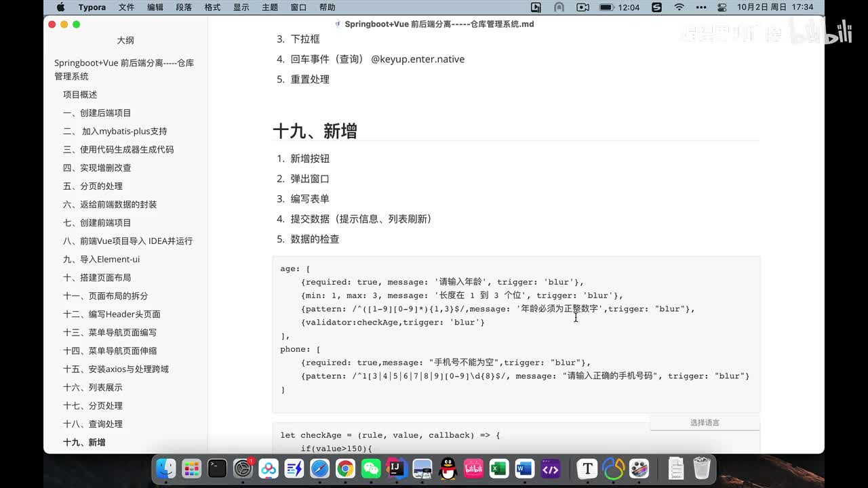Jump to 二、加入mybatis-plus支持 heading
The height and width of the screenshot is (488, 868).
(x=115, y=131)
